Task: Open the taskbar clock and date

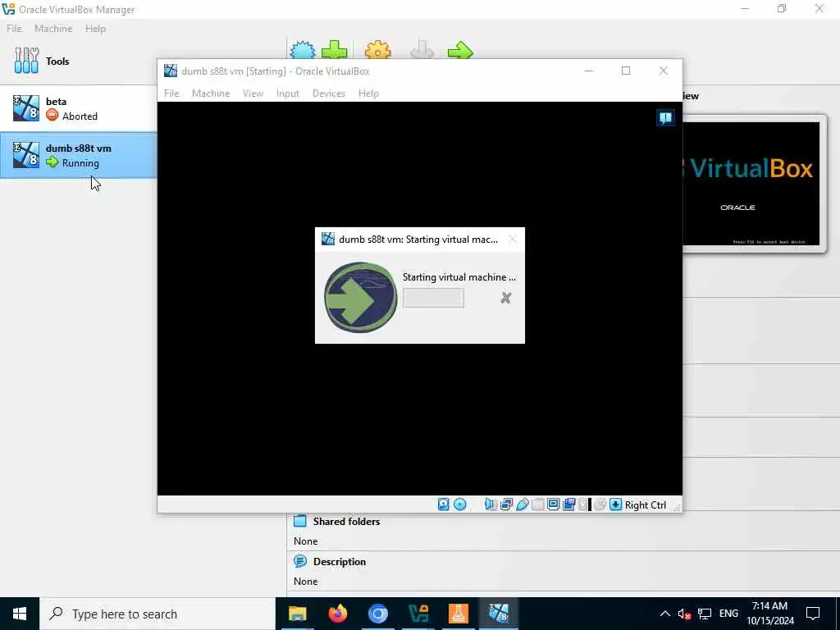Action: point(770,614)
